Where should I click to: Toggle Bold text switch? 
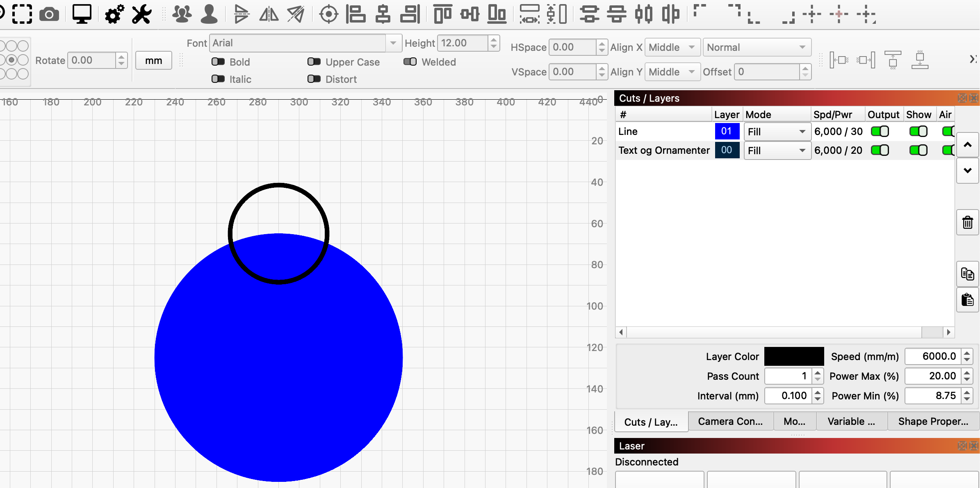tap(218, 62)
